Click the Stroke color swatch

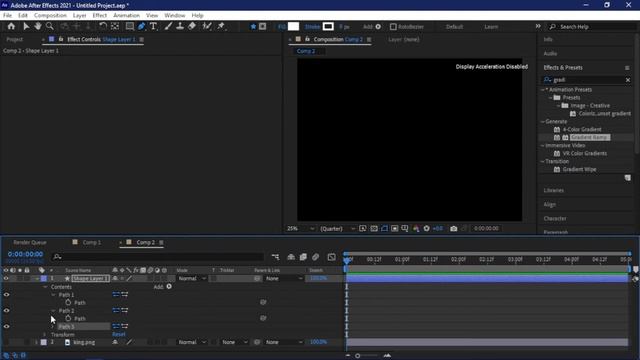tap(328, 27)
